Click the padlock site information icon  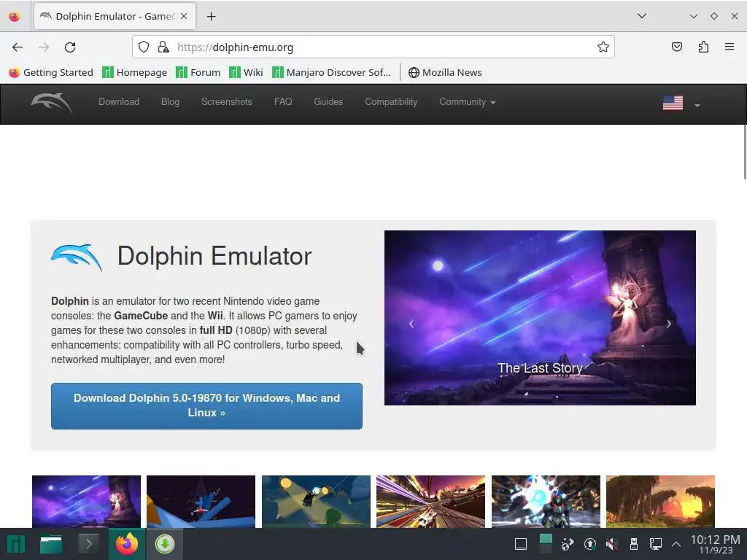click(x=163, y=47)
